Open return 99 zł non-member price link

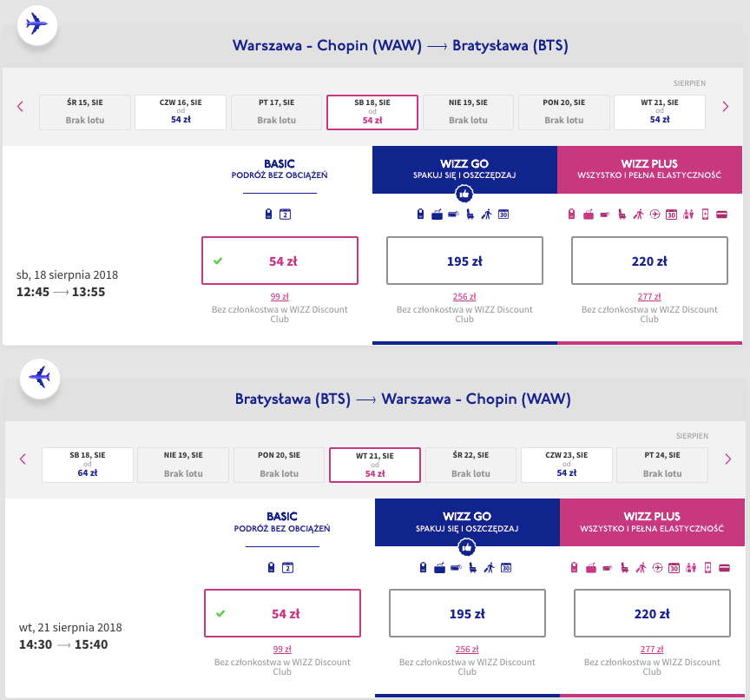click(x=282, y=650)
